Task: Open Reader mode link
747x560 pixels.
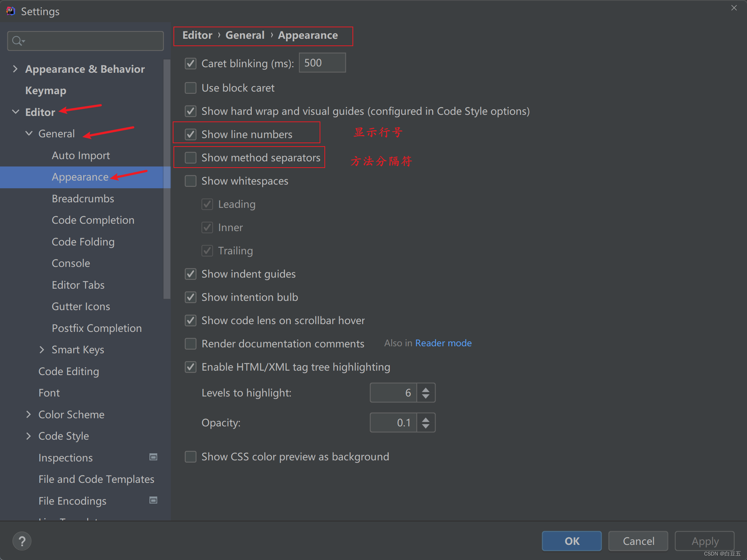Action: [443, 343]
